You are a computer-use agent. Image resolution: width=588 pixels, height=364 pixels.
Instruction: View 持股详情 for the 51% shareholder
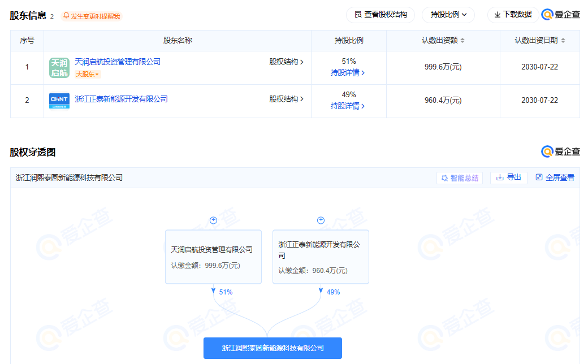[x=348, y=73]
